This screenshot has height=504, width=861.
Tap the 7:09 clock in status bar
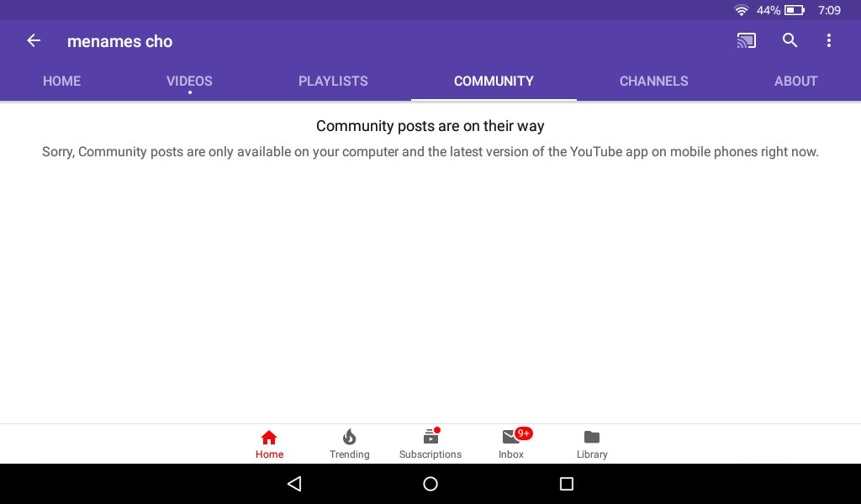click(829, 10)
